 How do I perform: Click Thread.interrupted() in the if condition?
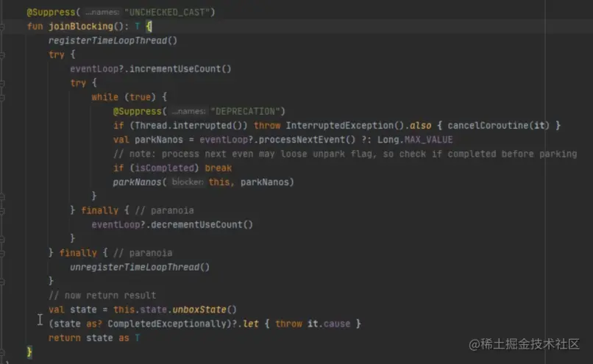[188, 126]
